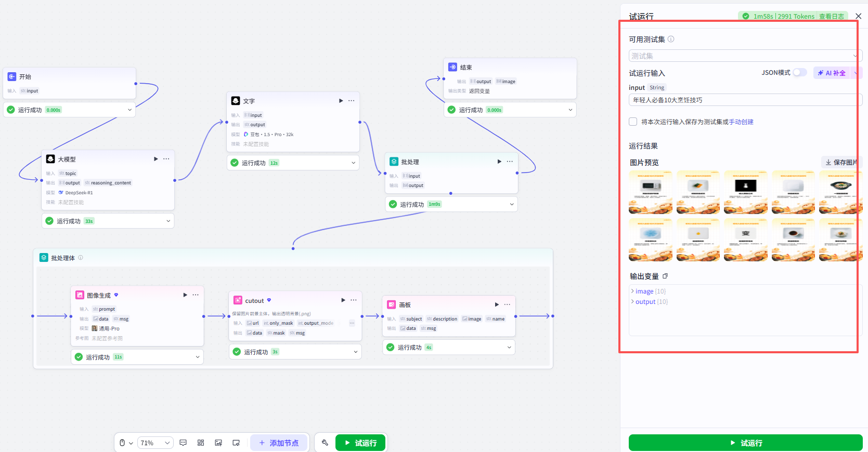Expand the 批处理 run success 1m9s result
This screenshot has height=452, width=868.
click(x=512, y=204)
